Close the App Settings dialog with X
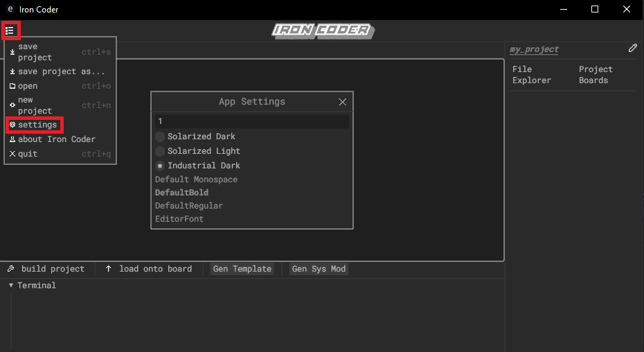Viewport: 644px width, 352px height. (x=342, y=102)
